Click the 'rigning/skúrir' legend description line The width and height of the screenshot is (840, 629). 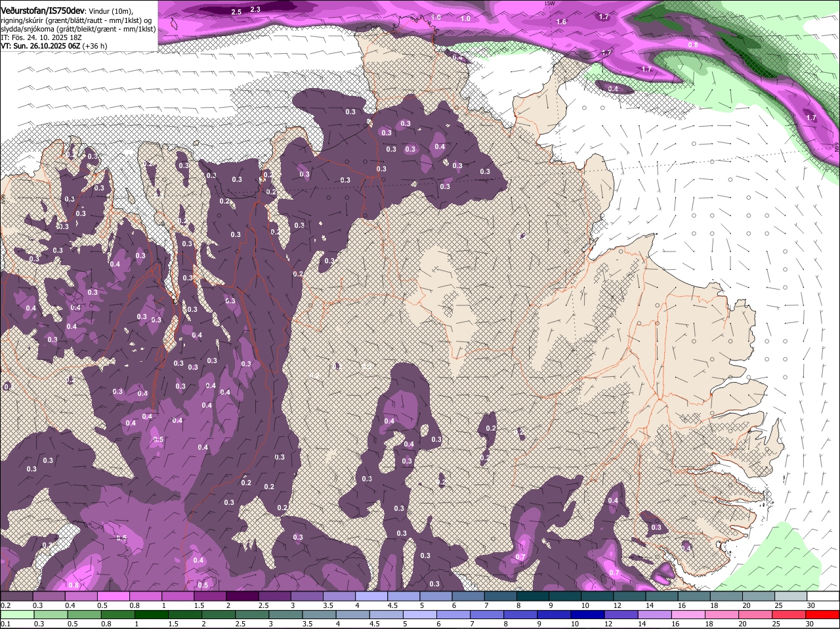click(x=77, y=20)
